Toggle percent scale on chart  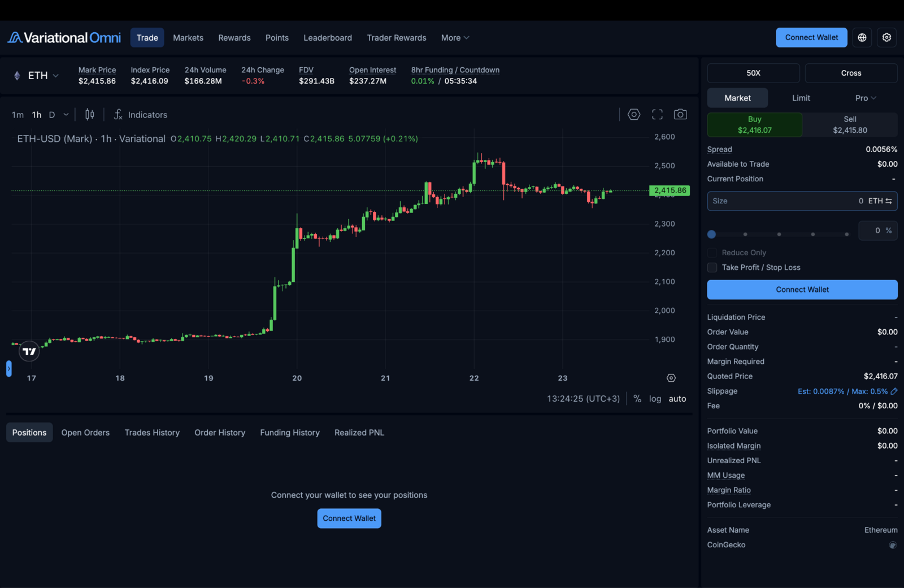coord(637,399)
